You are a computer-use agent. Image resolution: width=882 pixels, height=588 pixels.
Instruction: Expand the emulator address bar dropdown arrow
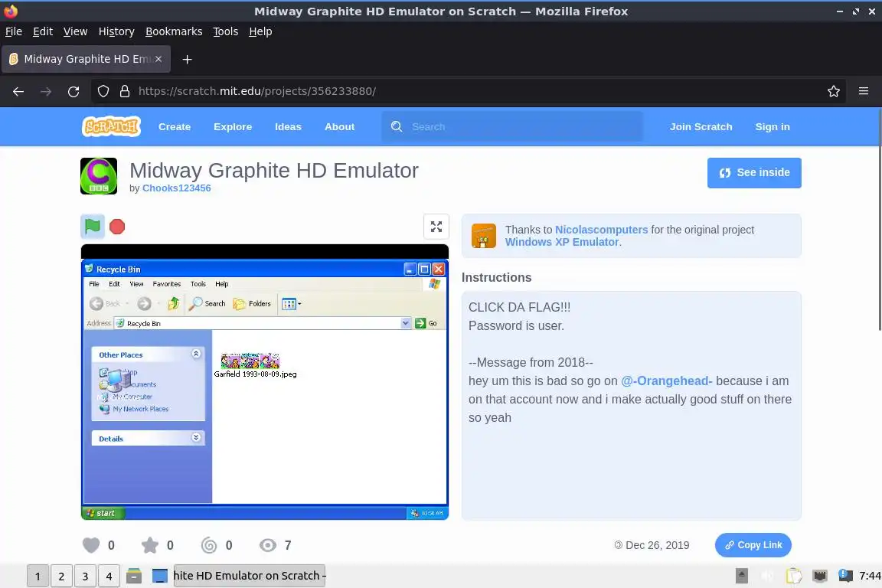[x=406, y=323]
